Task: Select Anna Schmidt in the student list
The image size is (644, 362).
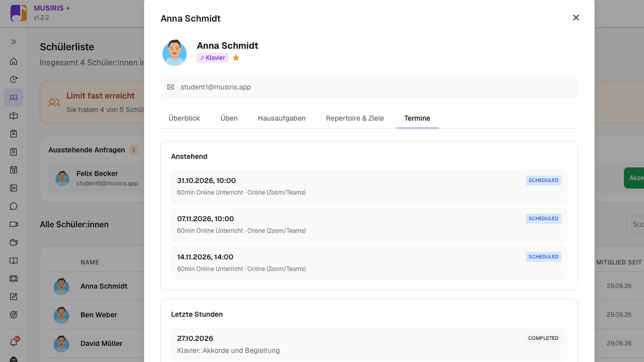Action: coord(104,286)
